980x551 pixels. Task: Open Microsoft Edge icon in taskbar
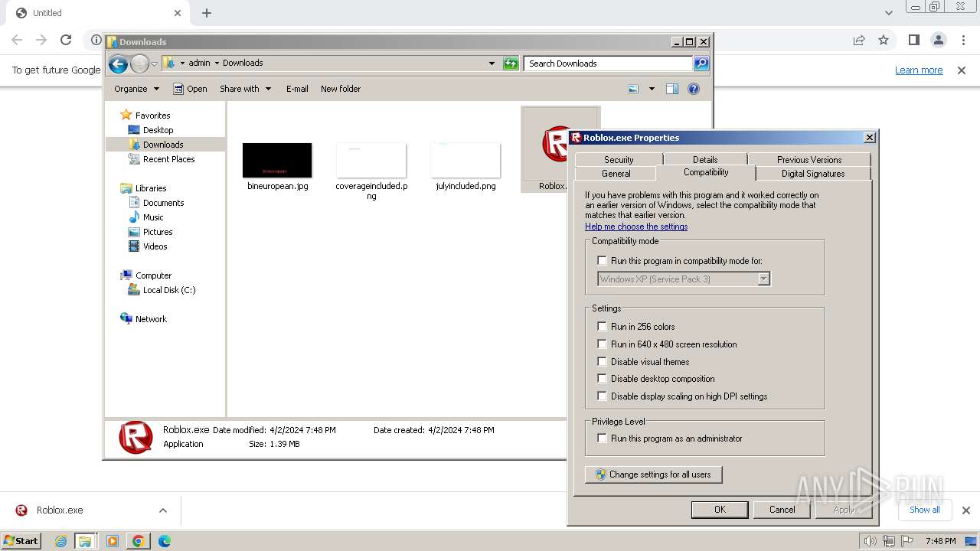(164, 541)
